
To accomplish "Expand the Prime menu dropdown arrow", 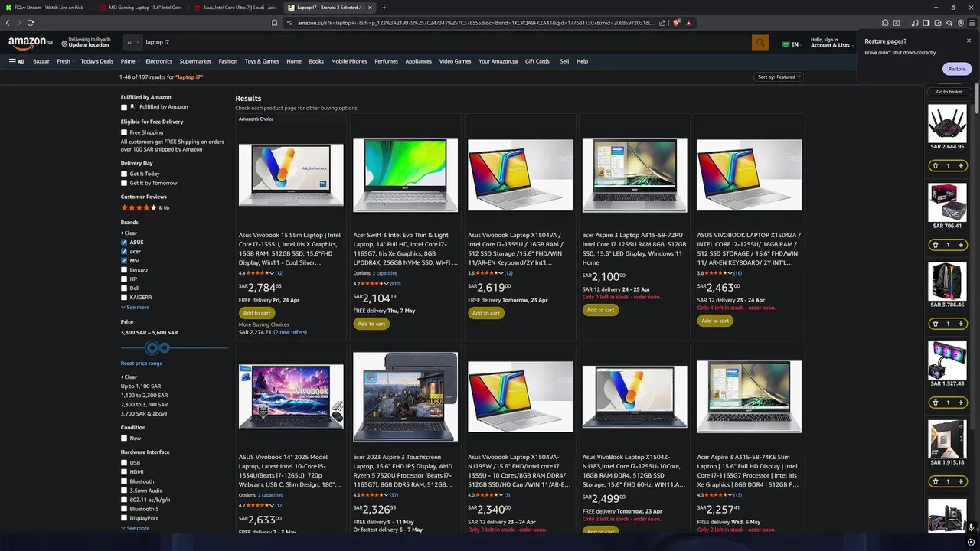I will pos(139,62).
